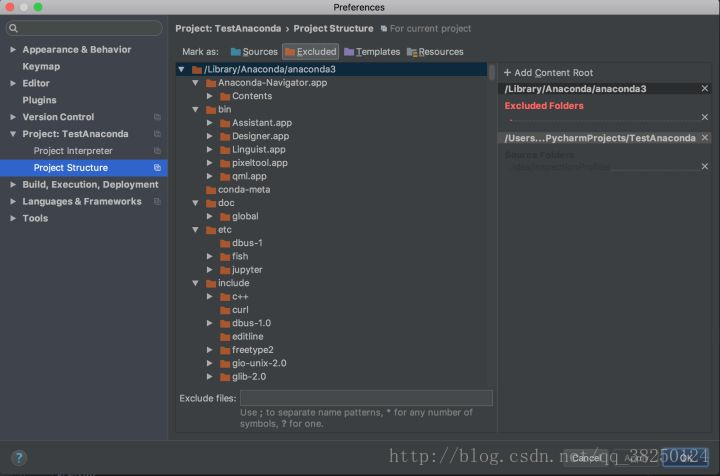Expand the Editor settings section
Image resolution: width=720 pixels, height=476 pixels.
tap(13, 83)
